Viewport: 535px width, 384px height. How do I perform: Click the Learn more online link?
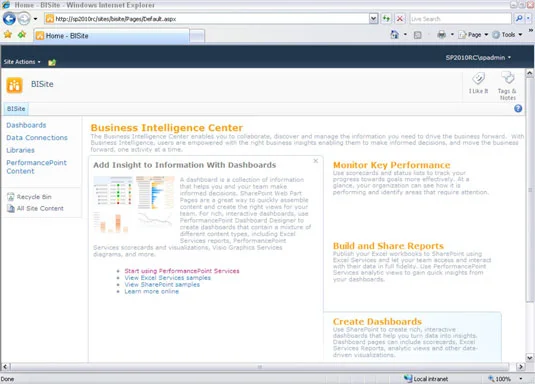[151, 291]
